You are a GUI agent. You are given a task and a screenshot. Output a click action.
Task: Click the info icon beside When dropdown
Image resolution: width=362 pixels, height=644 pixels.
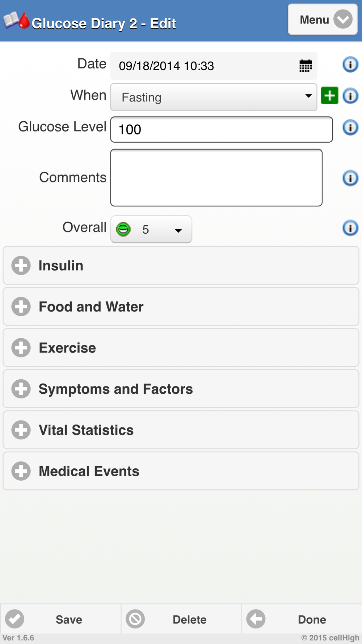click(350, 96)
